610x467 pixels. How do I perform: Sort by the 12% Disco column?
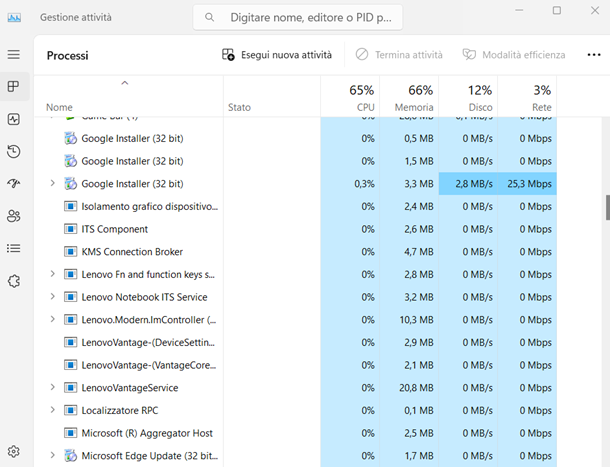(468, 96)
